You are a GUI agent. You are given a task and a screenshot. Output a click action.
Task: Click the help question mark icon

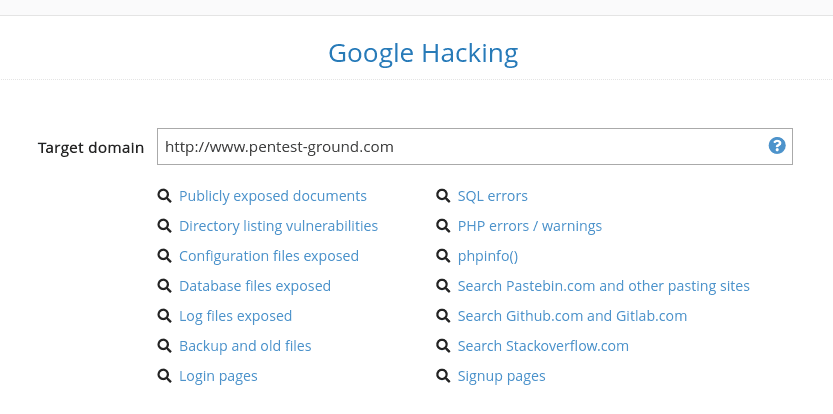[x=777, y=146]
